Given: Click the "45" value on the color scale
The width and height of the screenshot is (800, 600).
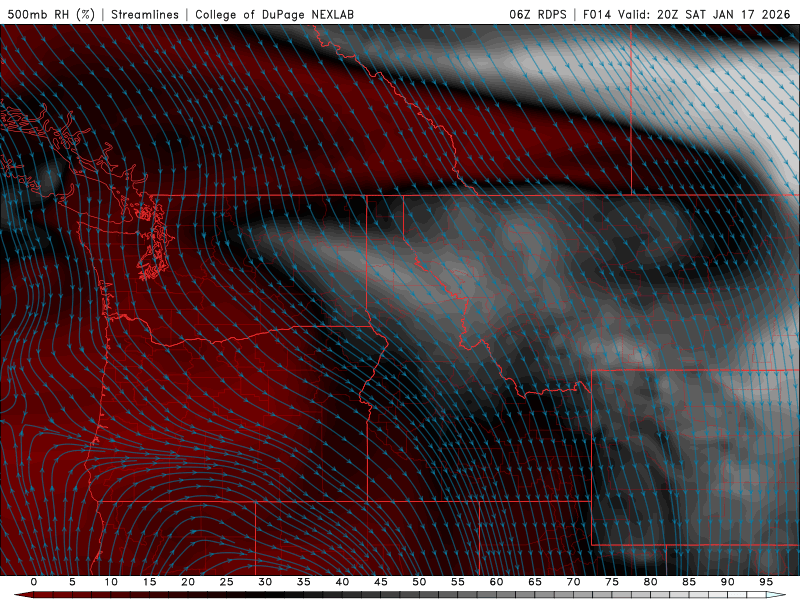Looking at the screenshot, I should click(x=381, y=582).
